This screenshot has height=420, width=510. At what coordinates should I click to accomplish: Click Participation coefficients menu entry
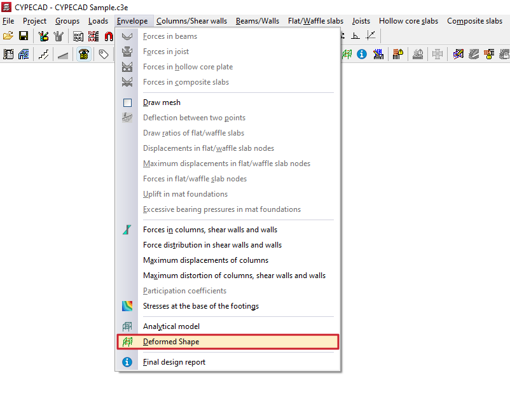tap(228, 291)
